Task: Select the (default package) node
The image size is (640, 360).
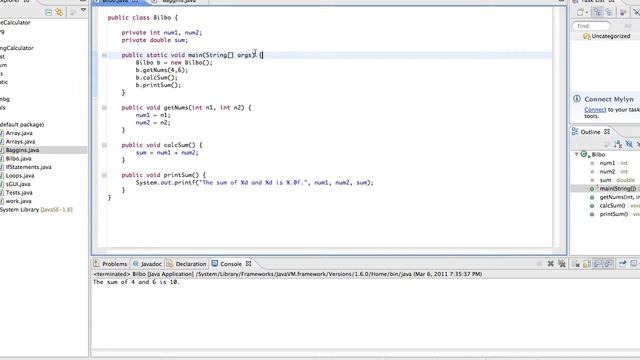Action: pyautogui.click(x=22, y=124)
